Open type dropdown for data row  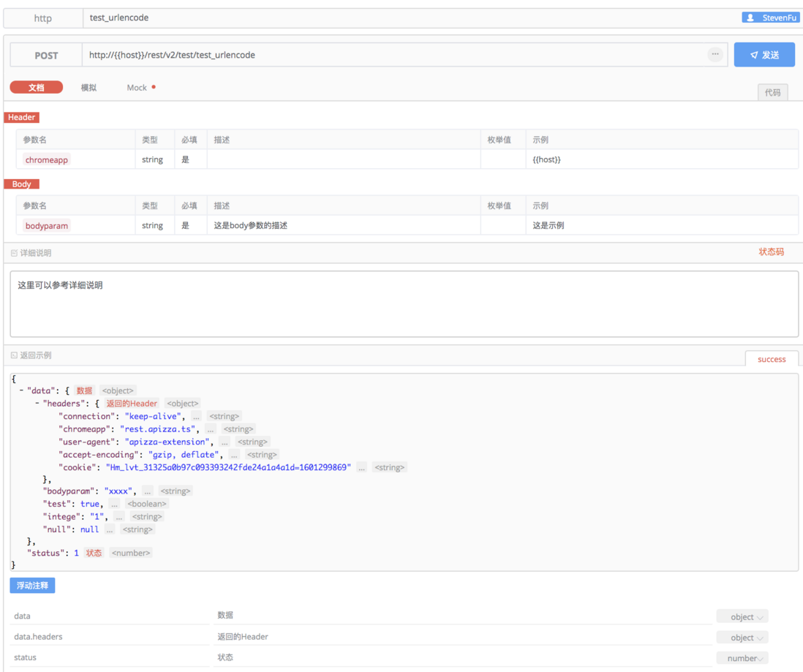coord(742,616)
